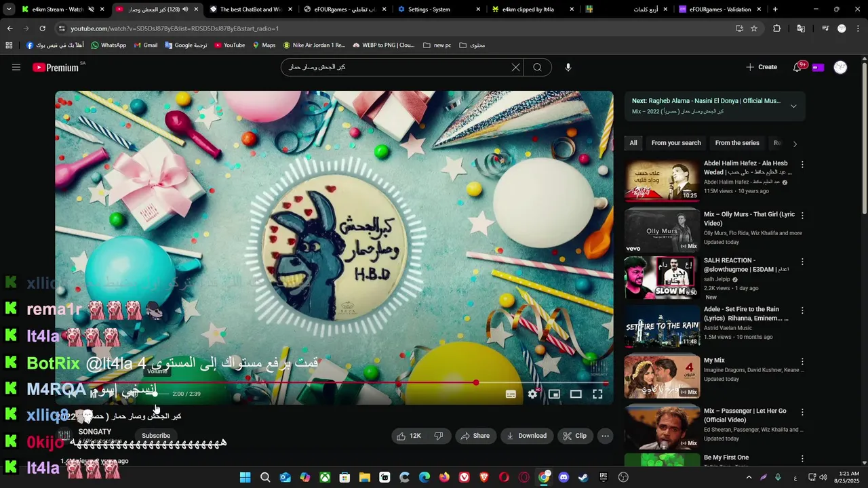868x488 pixels.
Task: Select From the series chip
Action: [737, 143]
